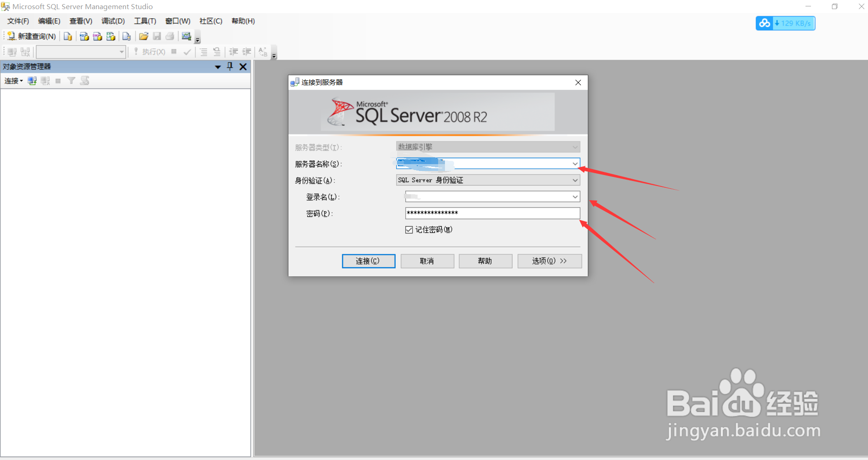868x460 pixels.
Task: Click the Filter funnel icon
Action: (x=71, y=81)
